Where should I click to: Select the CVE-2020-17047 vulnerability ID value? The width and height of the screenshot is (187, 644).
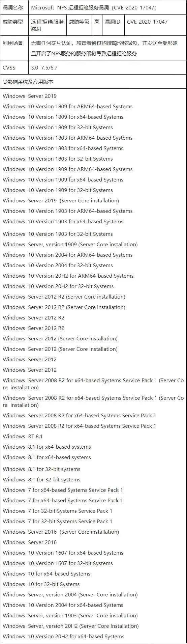147,22
